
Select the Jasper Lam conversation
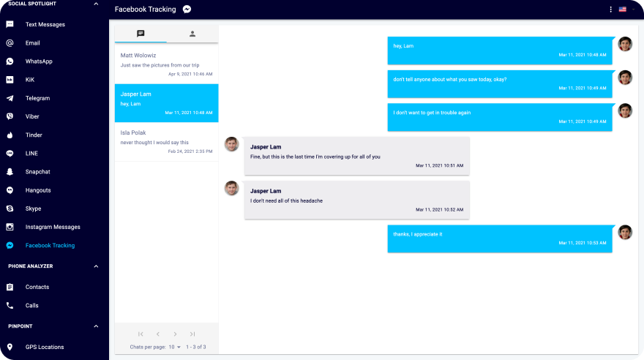[166, 103]
